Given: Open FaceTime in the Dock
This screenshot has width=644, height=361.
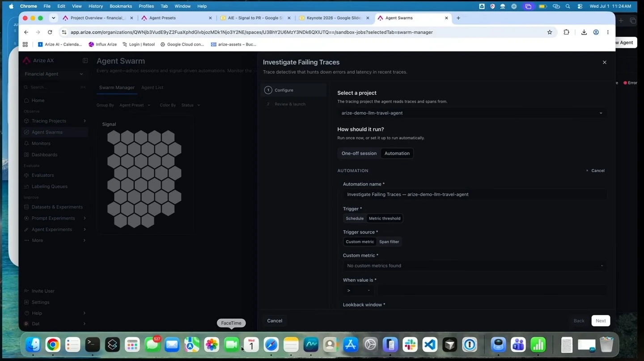Looking at the screenshot, I should (x=231, y=344).
